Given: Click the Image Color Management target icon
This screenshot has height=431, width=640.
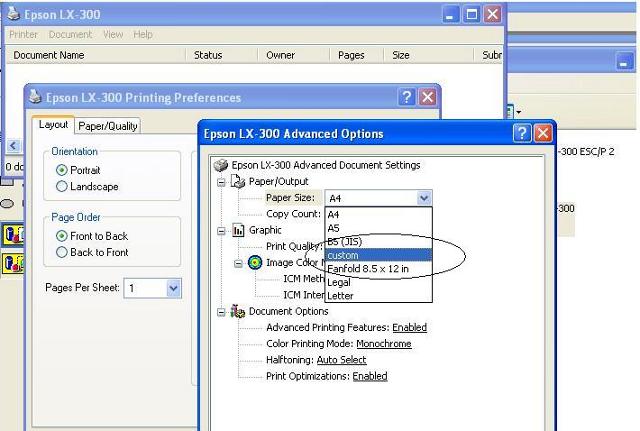Looking at the screenshot, I should [x=255, y=262].
